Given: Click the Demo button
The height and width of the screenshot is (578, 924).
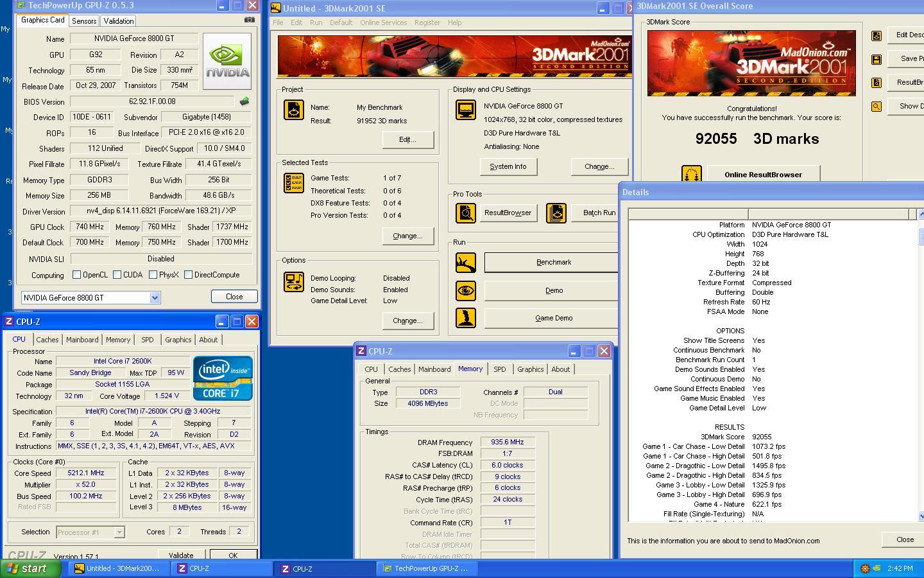Looking at the screenshot, I should pos(552,290).
